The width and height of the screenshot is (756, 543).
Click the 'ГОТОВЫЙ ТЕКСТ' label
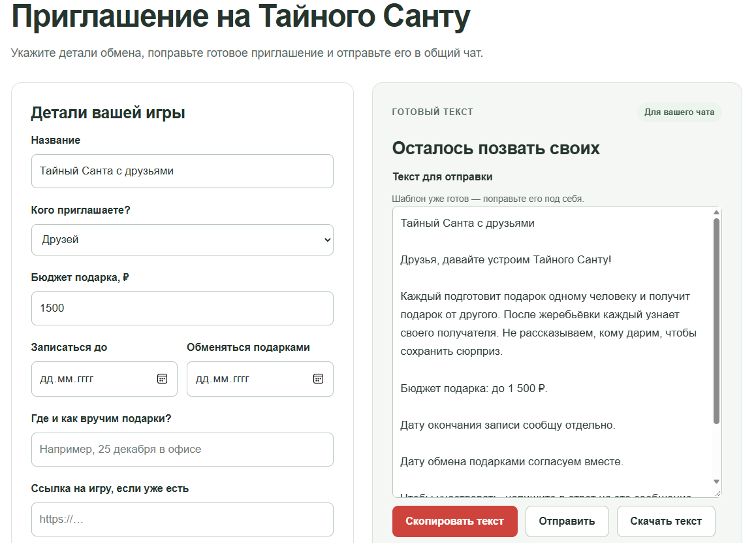point(432,112)
